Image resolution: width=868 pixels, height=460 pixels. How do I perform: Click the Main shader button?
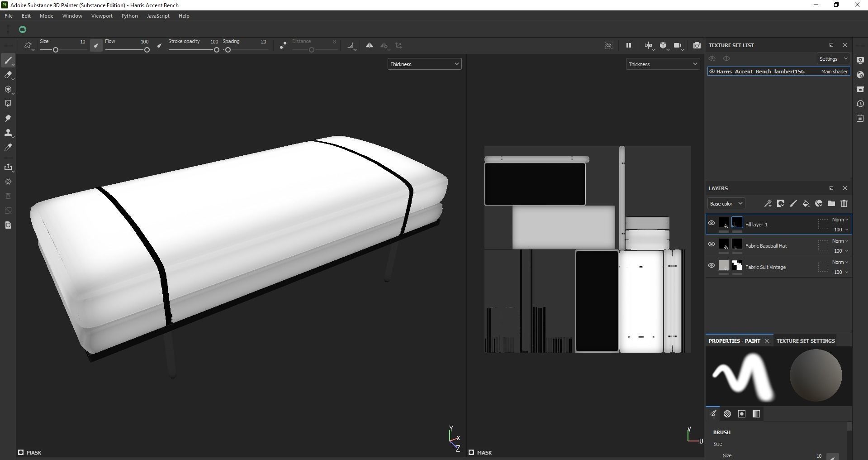[x=835, y=72]
